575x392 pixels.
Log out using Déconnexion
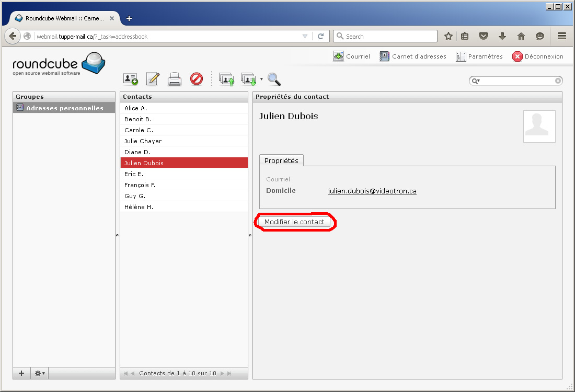tap(538, 56)
